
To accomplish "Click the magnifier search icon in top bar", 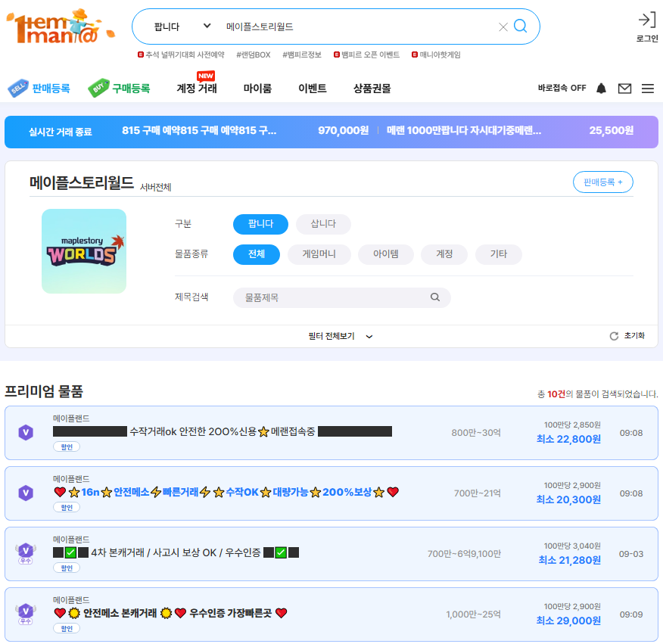I will point(520,26).
